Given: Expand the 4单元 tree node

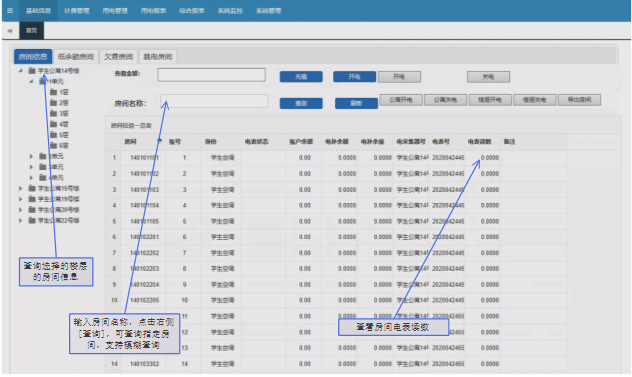Looking at the screenshot, I should [x=31, y=177].
